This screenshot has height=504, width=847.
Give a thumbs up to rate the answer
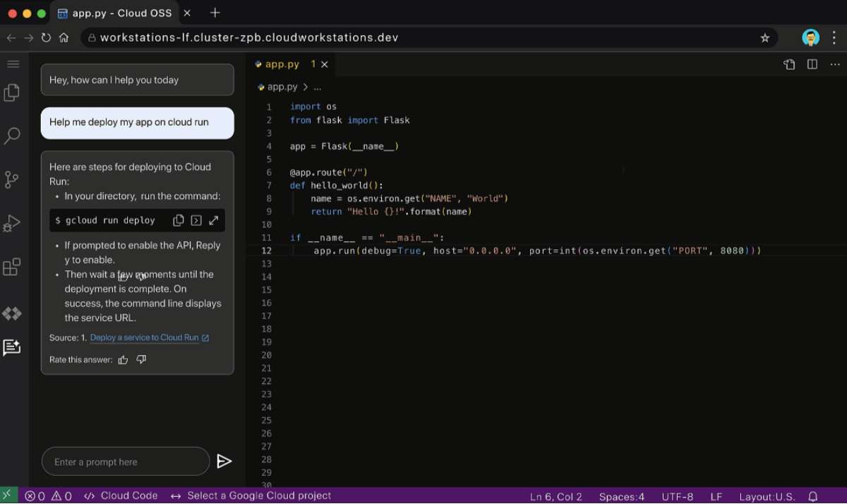click(124, 359)
